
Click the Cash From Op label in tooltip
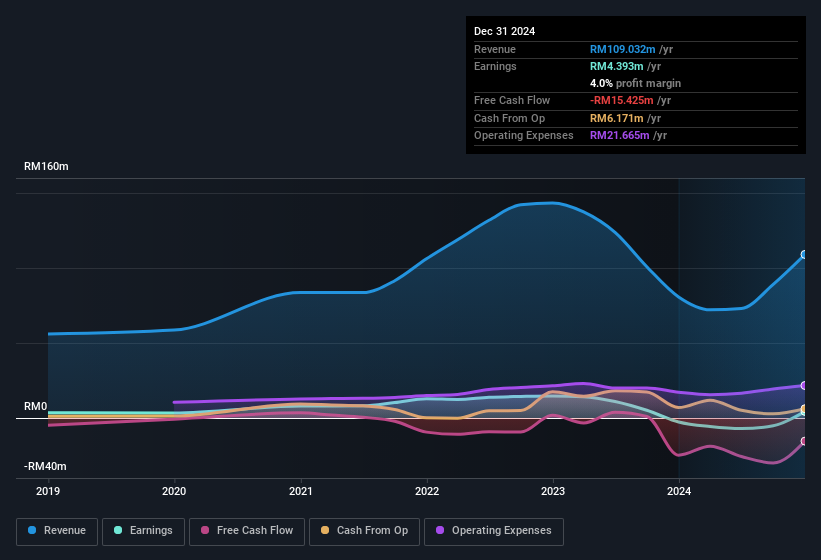(x=509, y=118)
